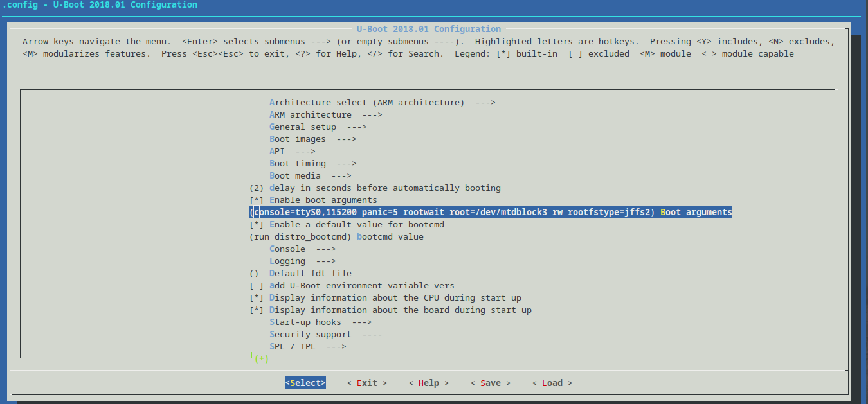Open the Boot media submenu
Screen dimensions: 868x404
click(x=311, y=176)
